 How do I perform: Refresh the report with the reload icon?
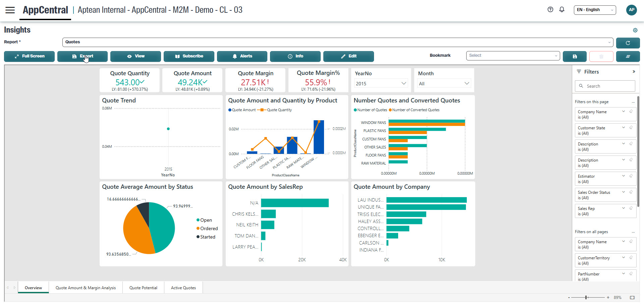pos(628,43)
